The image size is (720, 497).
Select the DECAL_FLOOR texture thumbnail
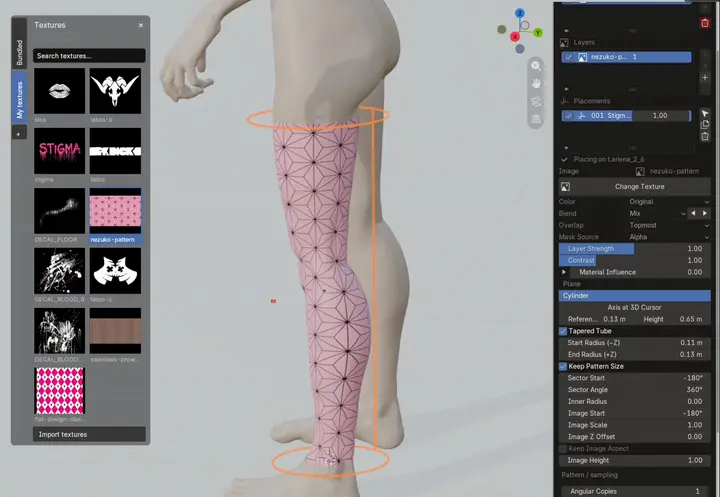[60, 211]
